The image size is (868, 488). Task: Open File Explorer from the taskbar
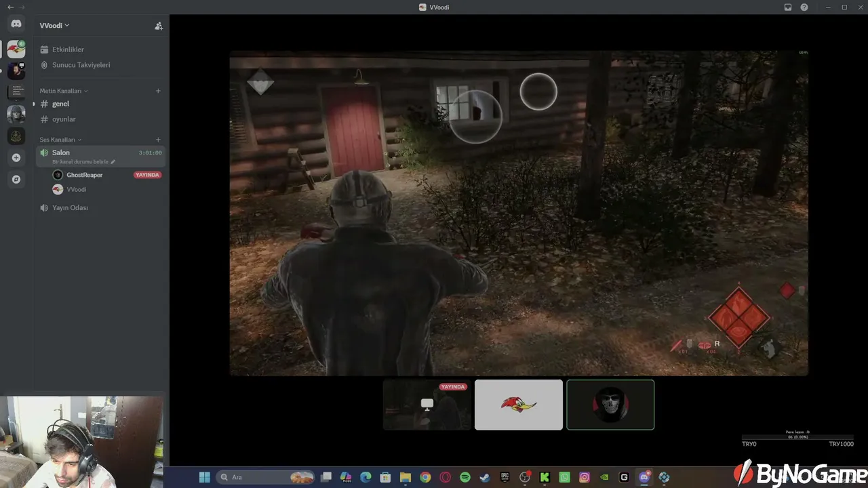coord(406,477)
